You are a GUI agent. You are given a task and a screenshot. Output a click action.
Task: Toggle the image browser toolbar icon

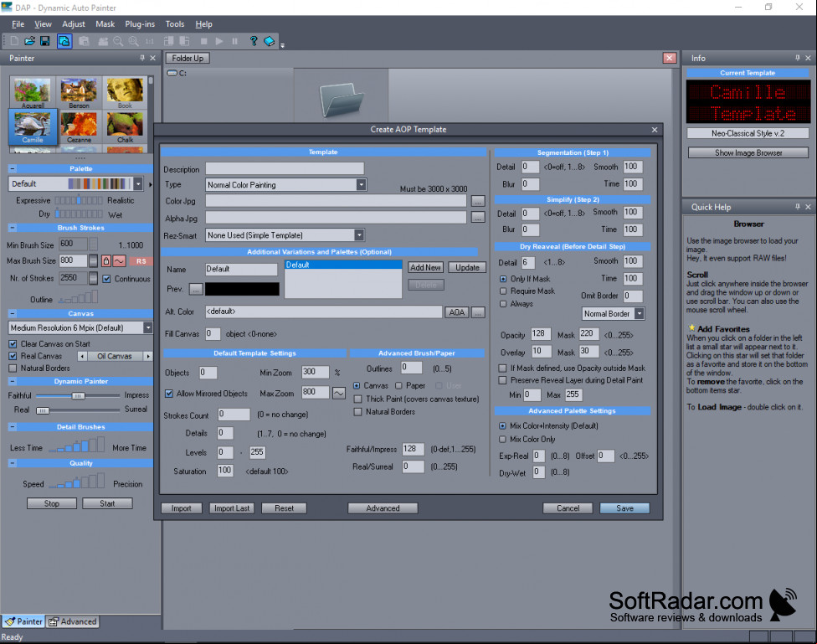coord(64,41)
